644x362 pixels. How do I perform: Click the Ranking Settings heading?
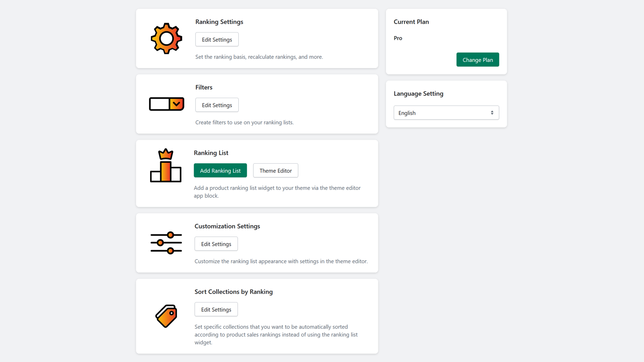click(x=219, y=22)
